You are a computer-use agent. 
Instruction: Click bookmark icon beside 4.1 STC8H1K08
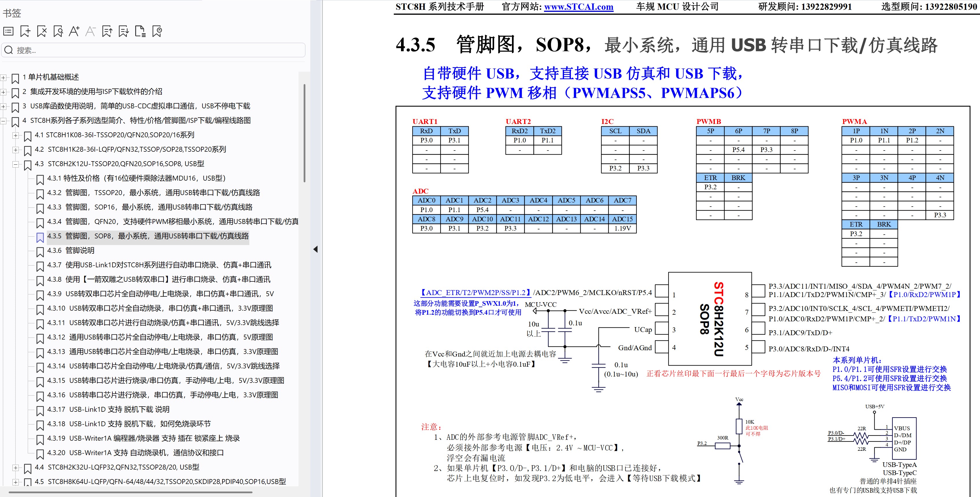(28, 136)
